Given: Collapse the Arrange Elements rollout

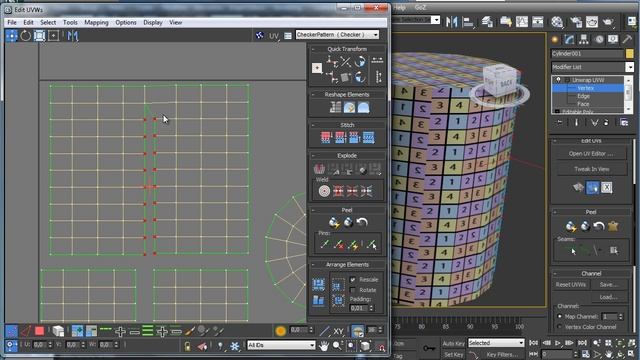Looking at the screenshot, I should click(x=347, y=264).
